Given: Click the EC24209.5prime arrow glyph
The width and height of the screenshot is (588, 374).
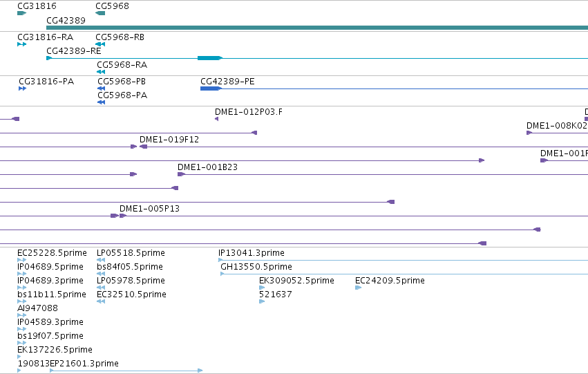Looking at the screenshot, I should click(358, 288).
